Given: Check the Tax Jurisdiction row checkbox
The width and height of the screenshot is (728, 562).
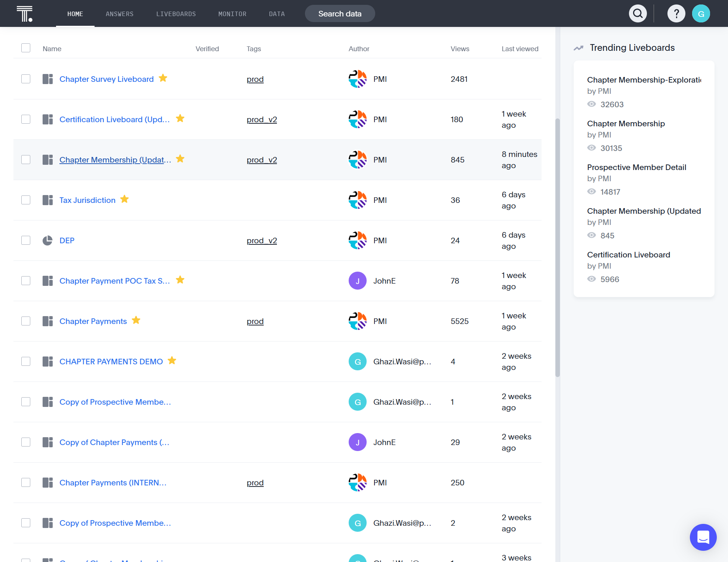Looking at the screenshot, I should (26, 200).
